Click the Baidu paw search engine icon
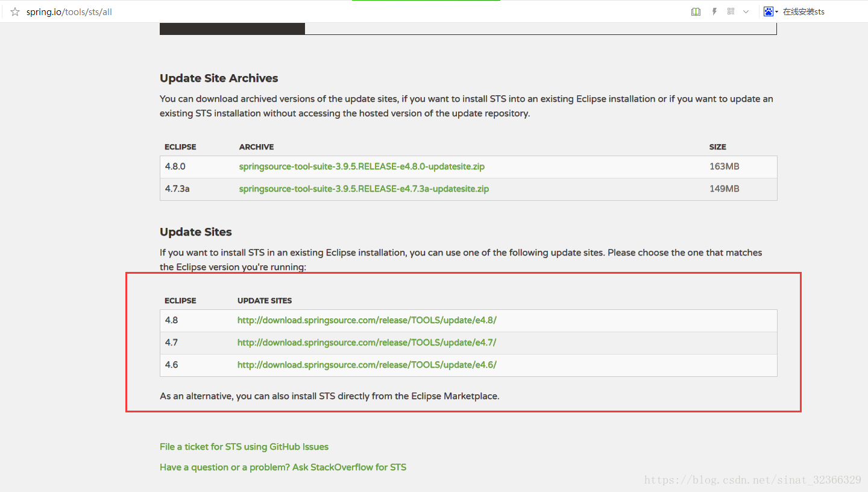The width and height of the screenshot is (868, 492). (x=768, y=11)
